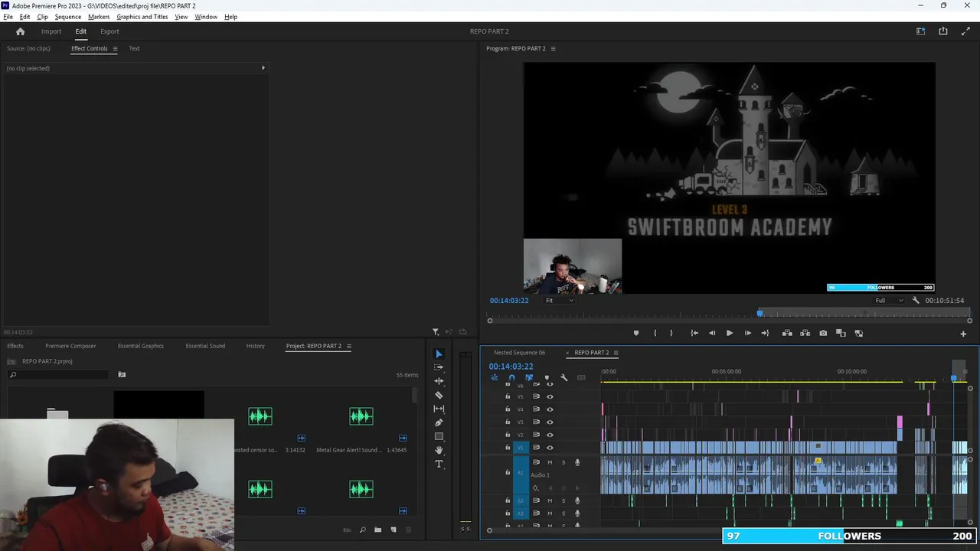Open REPO PART 2 timeline panel menu

pos(616,353)
